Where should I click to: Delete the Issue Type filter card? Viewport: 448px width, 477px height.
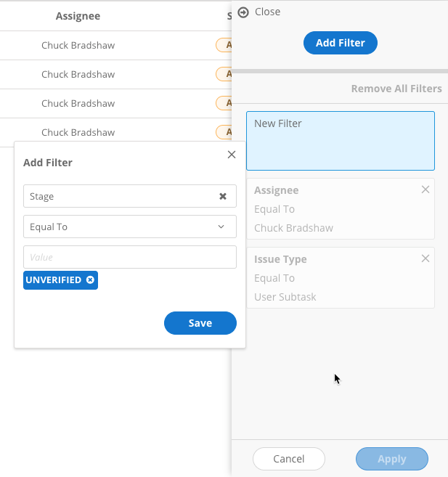[x=425, y=258]
